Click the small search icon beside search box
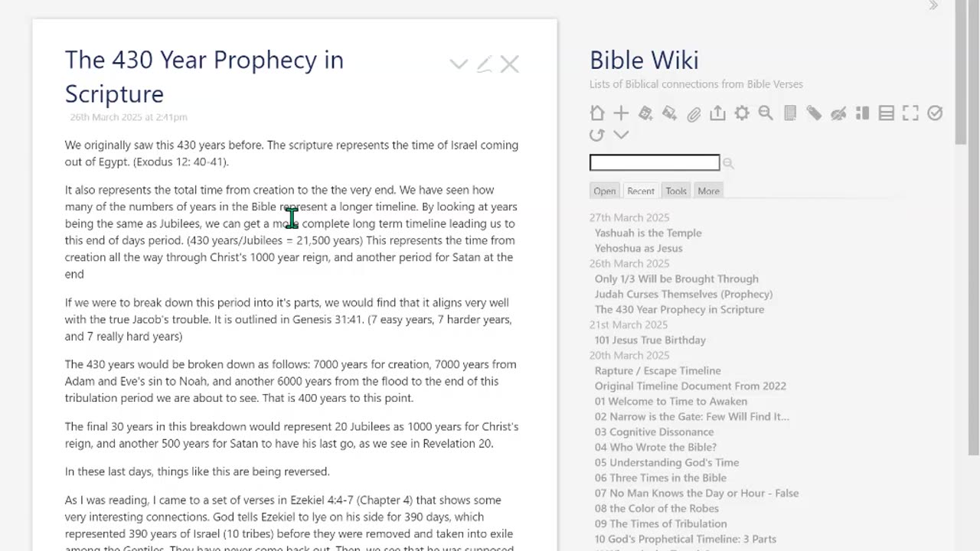Viewport: 980px width, 551px height. [728, 163]
